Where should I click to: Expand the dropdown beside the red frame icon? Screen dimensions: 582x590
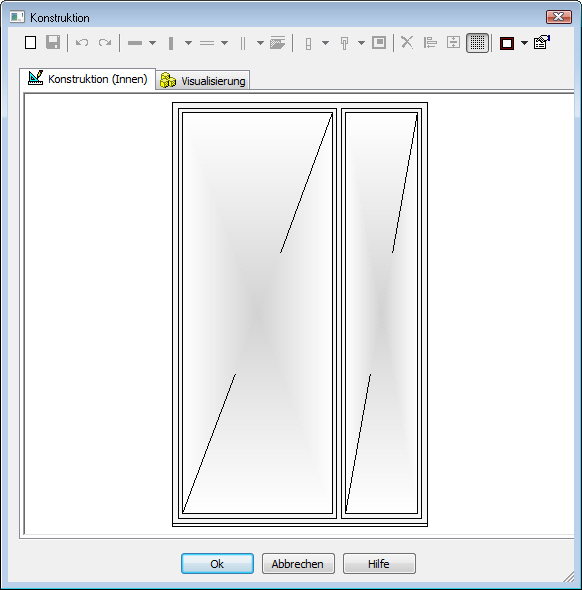point(524,43)
